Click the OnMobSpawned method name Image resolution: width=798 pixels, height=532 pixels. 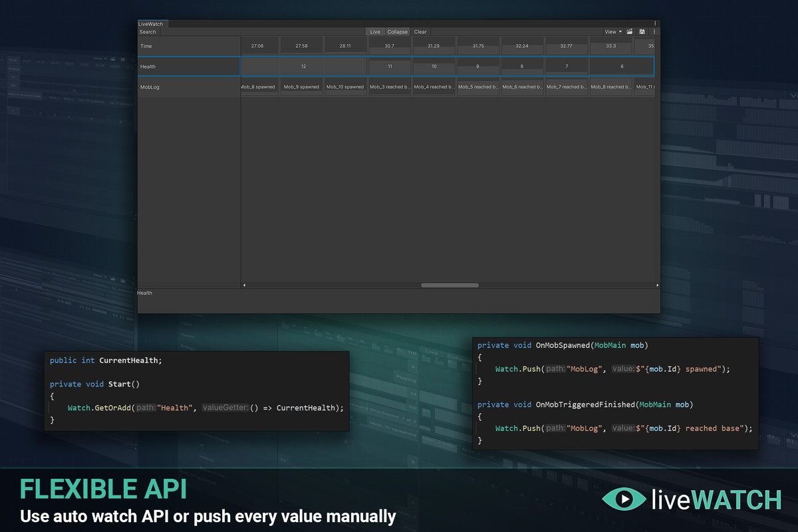pyautogui.click(x=563, y=345)
